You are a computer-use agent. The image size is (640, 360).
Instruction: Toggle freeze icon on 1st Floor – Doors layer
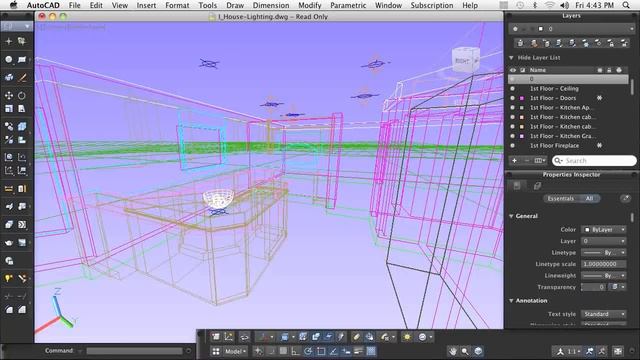599,98
